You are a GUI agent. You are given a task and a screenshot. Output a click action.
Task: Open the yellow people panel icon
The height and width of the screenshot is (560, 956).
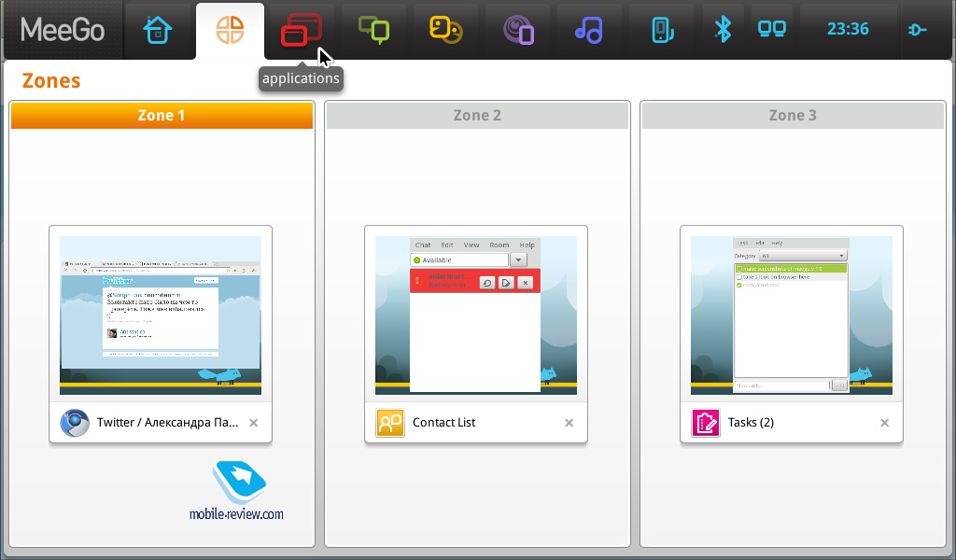445,30
